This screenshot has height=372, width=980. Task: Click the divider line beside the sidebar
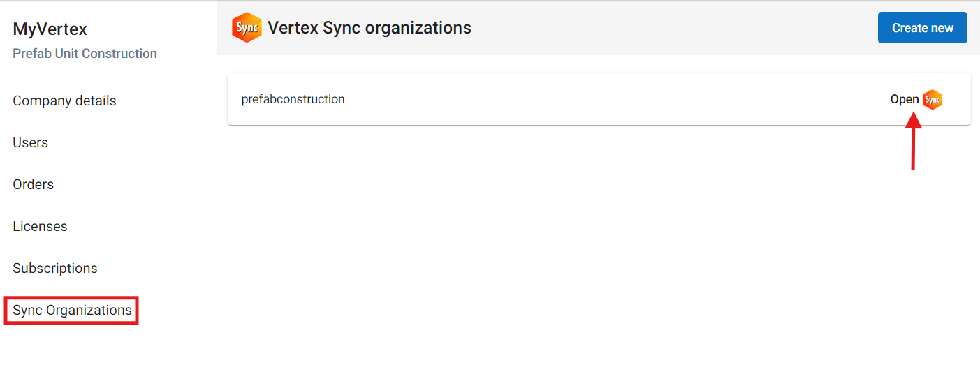pyautogui.click(x=217, y=209)
